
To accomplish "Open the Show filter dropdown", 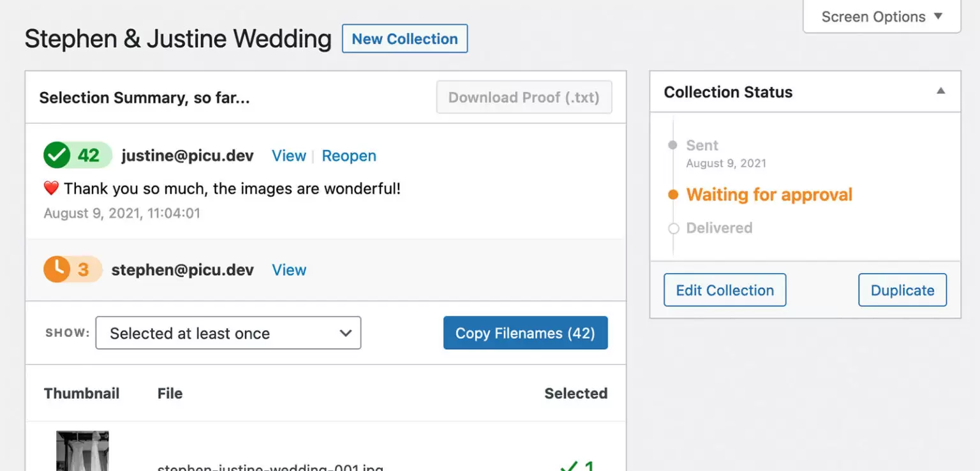I will point(228,333).
